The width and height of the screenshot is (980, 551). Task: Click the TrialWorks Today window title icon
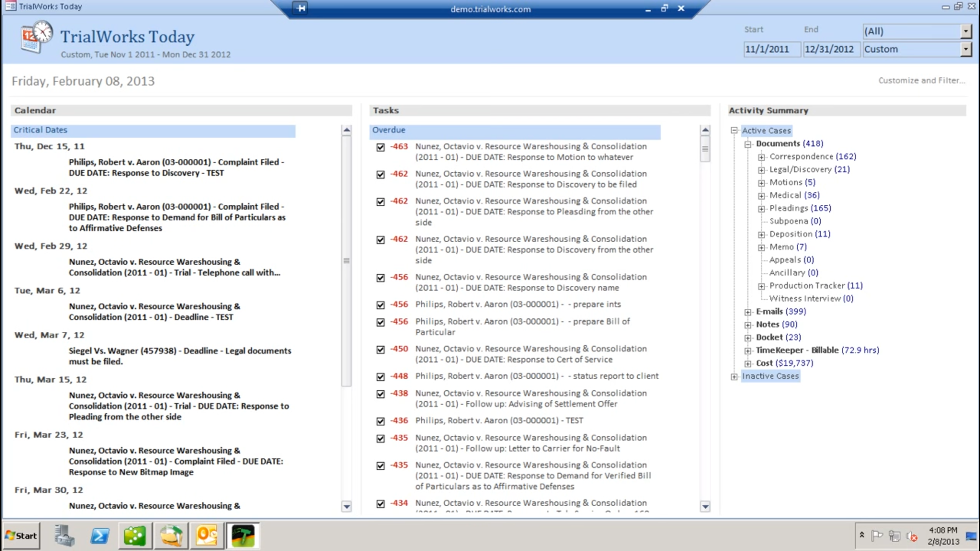(10, 6)
